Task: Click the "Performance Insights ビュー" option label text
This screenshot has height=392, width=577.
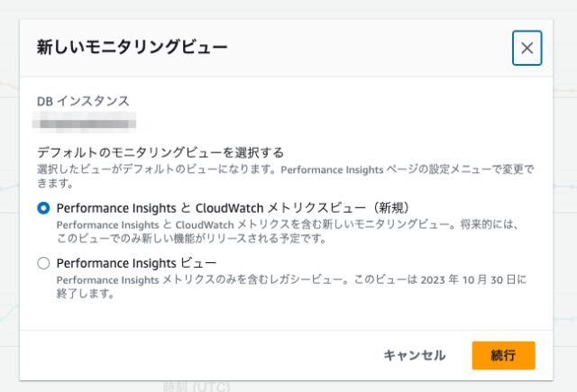Action: click(x=136, y=263)
